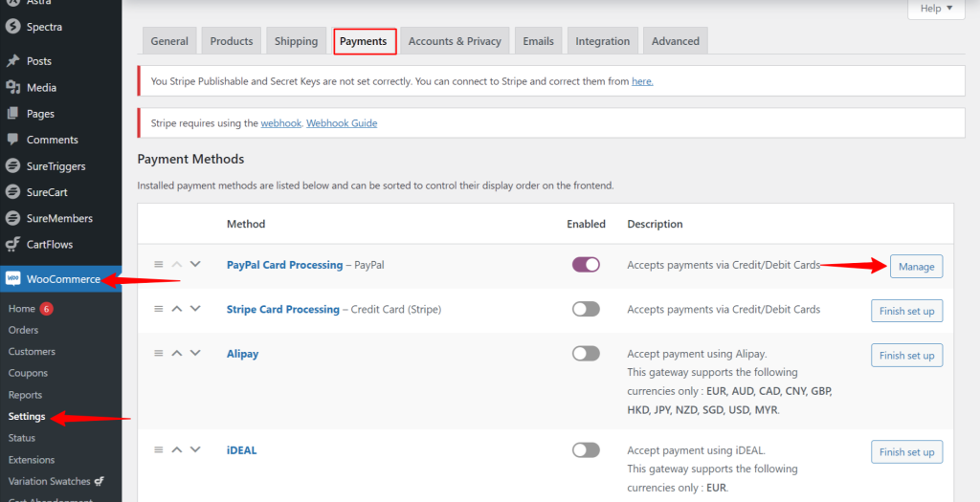Click the Media sidebar icon

point(12,87)
